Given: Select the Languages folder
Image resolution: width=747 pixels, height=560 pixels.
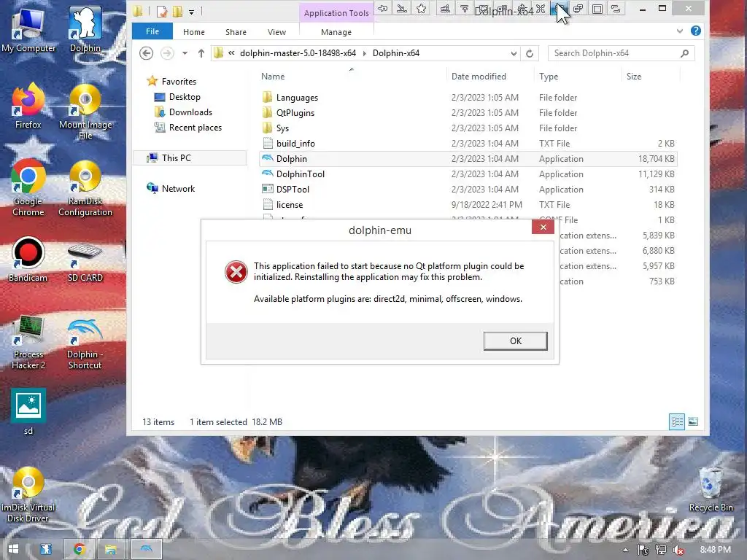Looking at the screenshot, I should pos(469,98).
